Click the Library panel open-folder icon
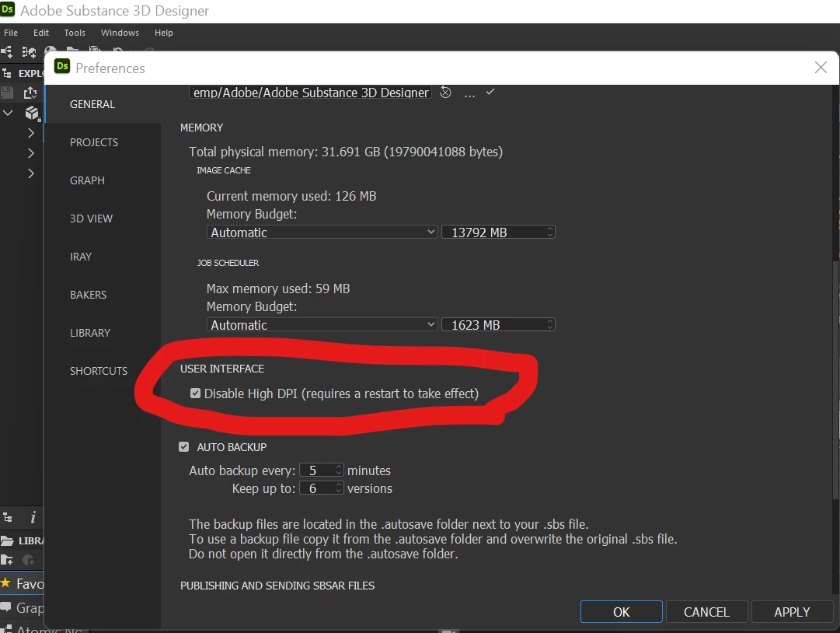Image resolution: width=840 pixels, height=633 pixels. coord(7,540)
